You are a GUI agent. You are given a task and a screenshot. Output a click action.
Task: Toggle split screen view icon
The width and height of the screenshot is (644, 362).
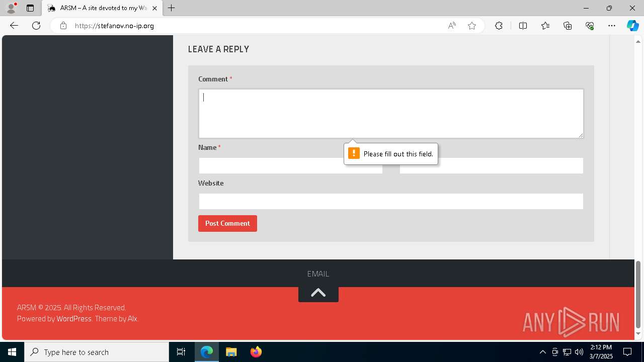coord(523,26)
